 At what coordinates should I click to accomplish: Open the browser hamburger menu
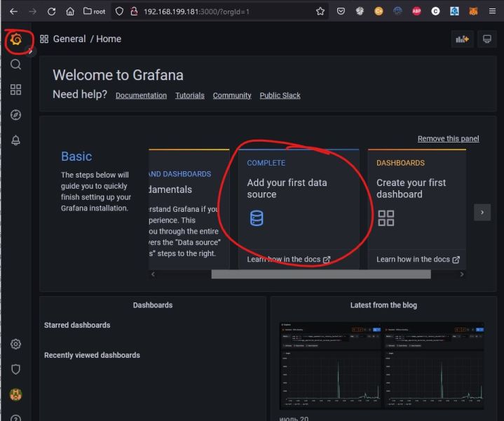coord(492,12)
